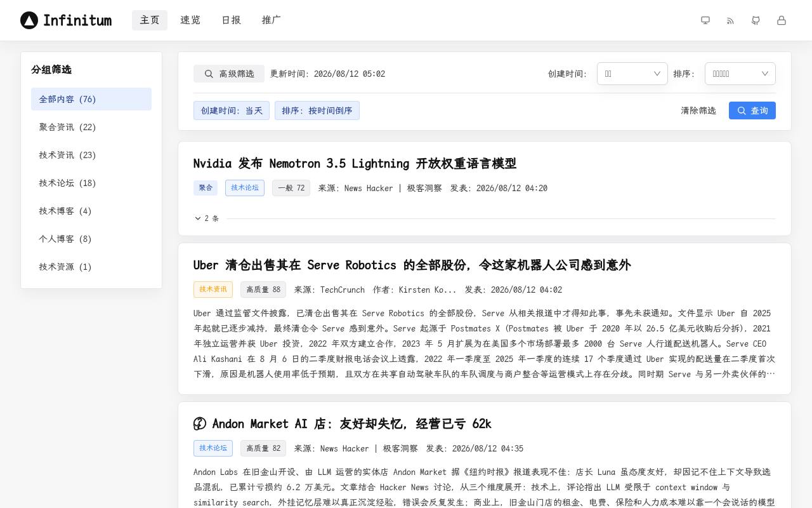Open the monitor display mode icon
The height and width of the screenshot is (508, 812).
705,20
